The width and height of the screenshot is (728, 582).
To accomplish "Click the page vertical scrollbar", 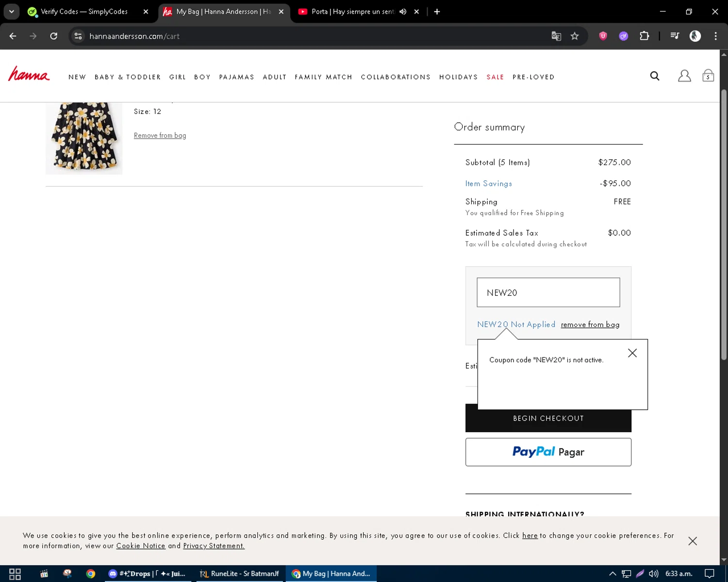I will click(x=724, y=225).
